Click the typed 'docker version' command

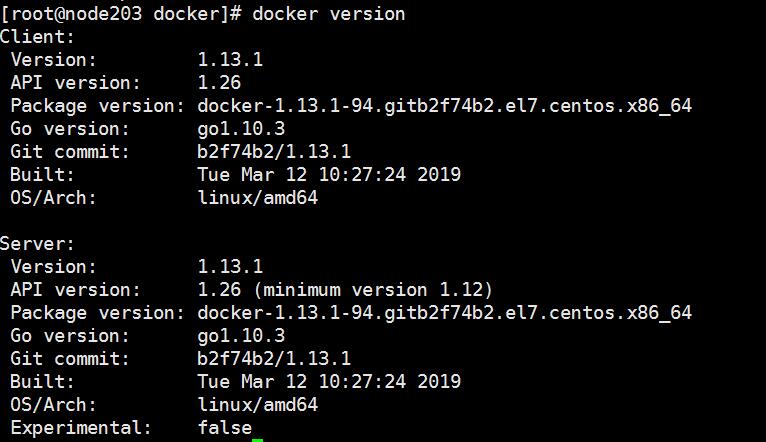329,14
